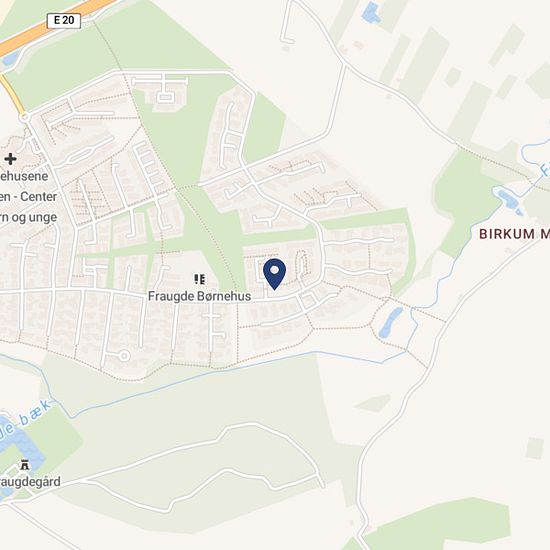The height and width of the screenshot is (550, 550).
Task: Click the small roundabout at the yellow road's end
Action: point(25,117)
